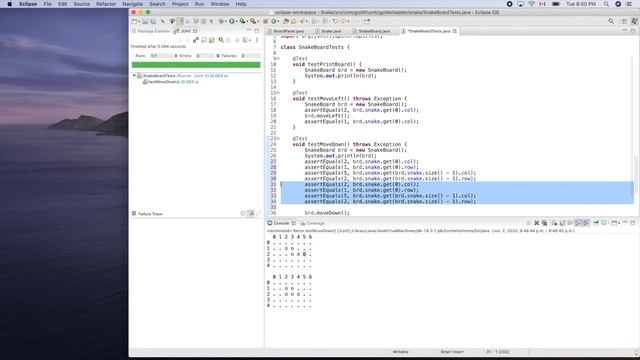Viewport: 640px width, 360px height.
Task: Click JUnit view three-dot menu
Action: click(x=257, y=40)
